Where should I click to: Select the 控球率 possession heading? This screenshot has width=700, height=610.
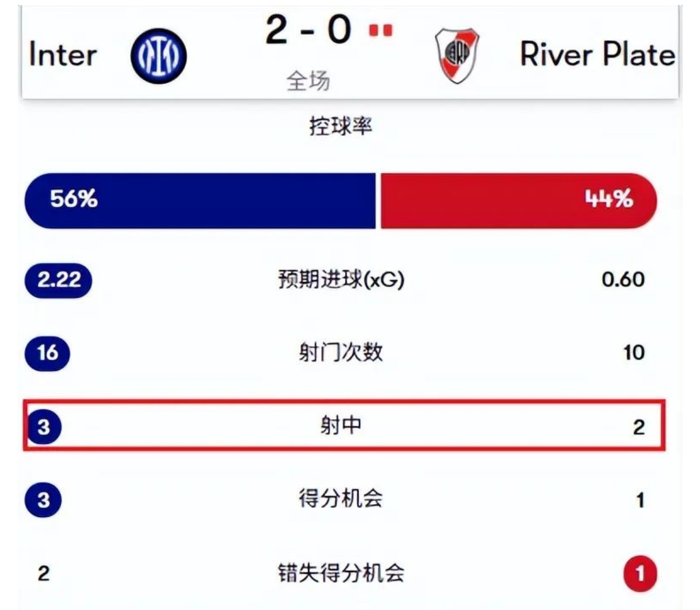click(x=341, y=126)
